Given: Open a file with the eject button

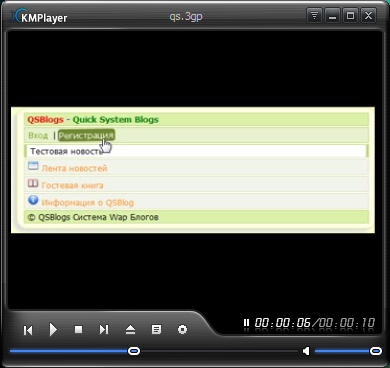Looking at the screenshot, I should (x=130, y=330).
